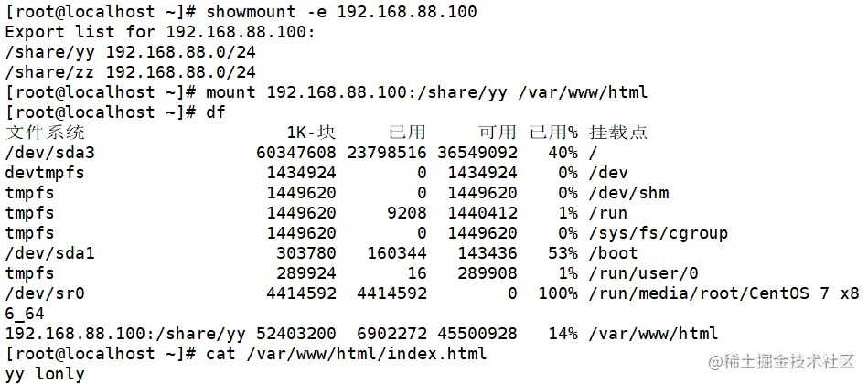868x384 pixels.
Task: Click the available value '143436'
Action: click(488, 253)
